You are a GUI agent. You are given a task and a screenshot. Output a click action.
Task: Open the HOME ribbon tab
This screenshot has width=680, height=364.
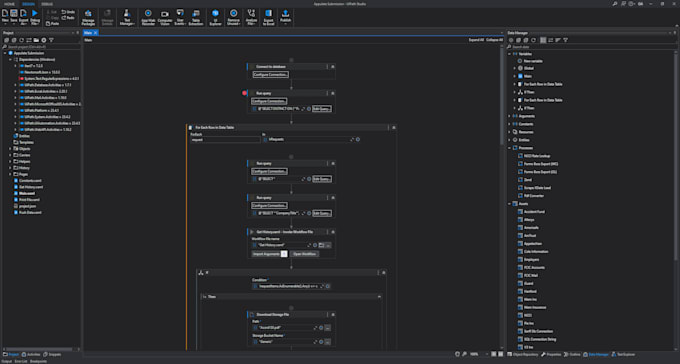pyautogui.click(x=9, y=4)
